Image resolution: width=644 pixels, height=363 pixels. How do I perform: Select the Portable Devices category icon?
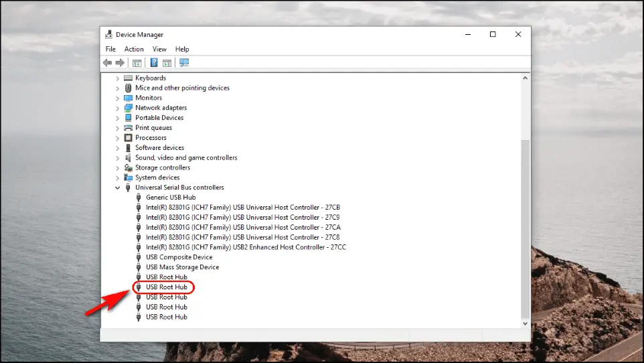click(x=128, y=118)
